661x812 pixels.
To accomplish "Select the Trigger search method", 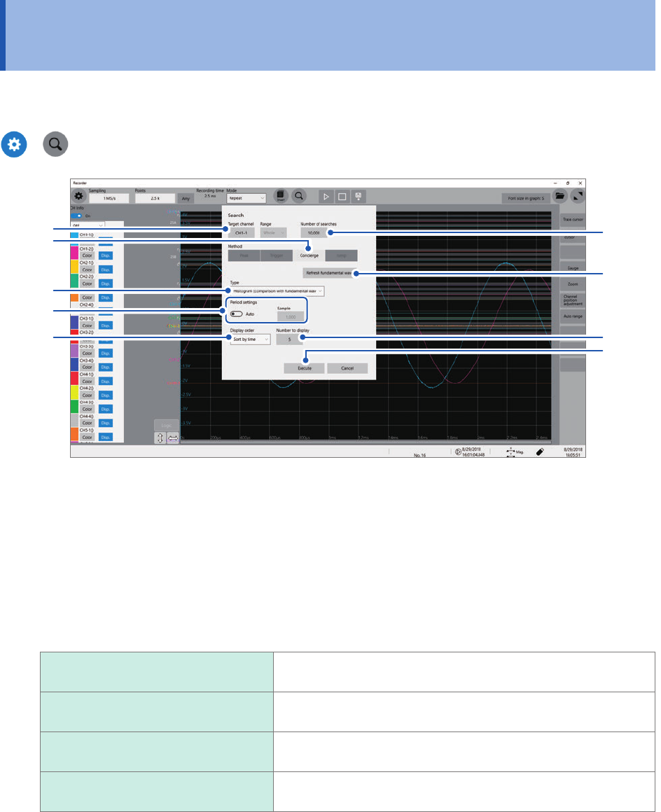I will click(277, 255).
